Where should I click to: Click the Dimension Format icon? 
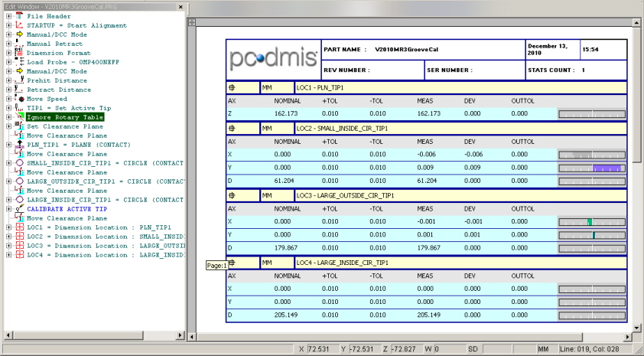[18, 53]
